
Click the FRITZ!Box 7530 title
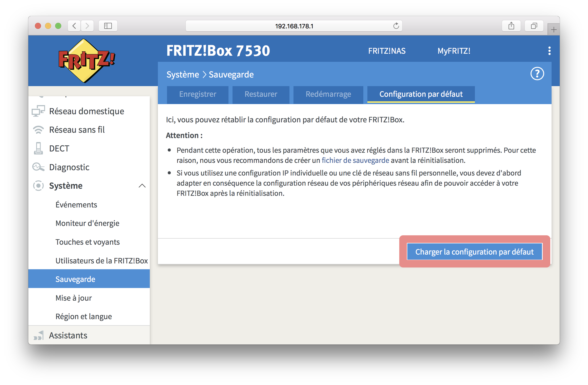tap(218, 51)
